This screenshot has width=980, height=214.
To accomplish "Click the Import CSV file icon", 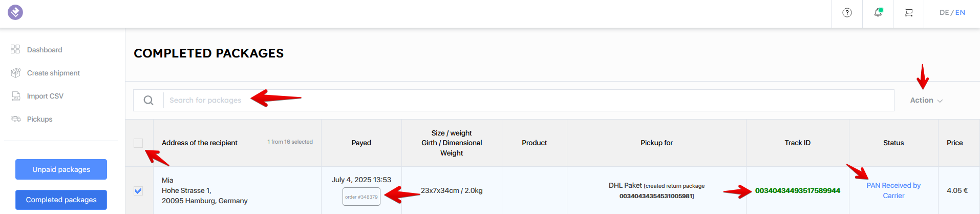I will pos(16,96).
